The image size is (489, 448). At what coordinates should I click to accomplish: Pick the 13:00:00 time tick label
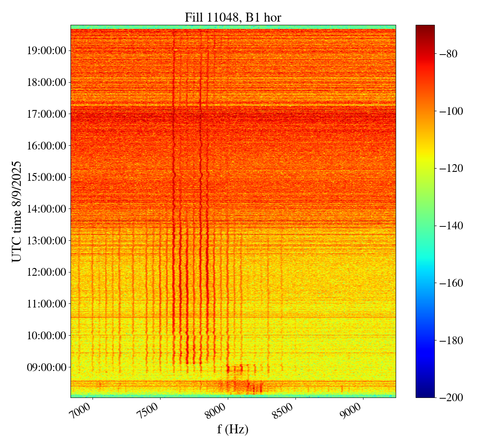point(46,241)
